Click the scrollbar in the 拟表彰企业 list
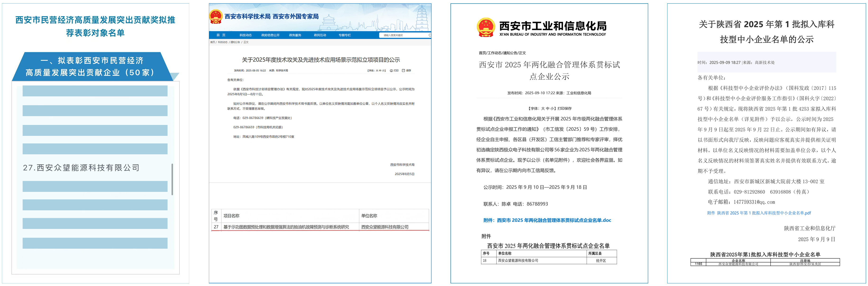This screenshot has height=286, width=868. click(x=172, y=179)
